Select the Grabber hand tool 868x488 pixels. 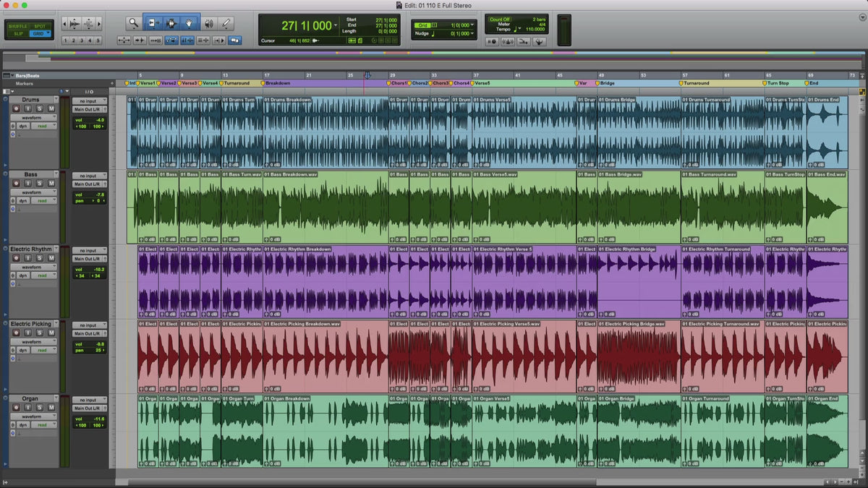[190, 23]
